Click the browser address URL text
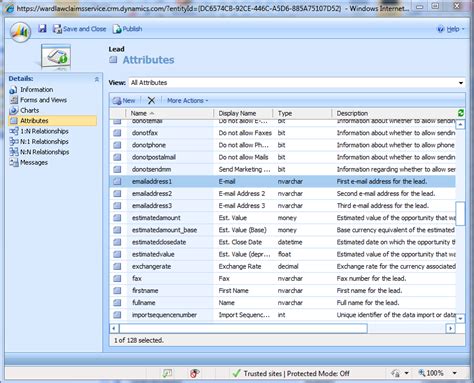This screenshot has height=383, width=474. [x=179, y=8]
